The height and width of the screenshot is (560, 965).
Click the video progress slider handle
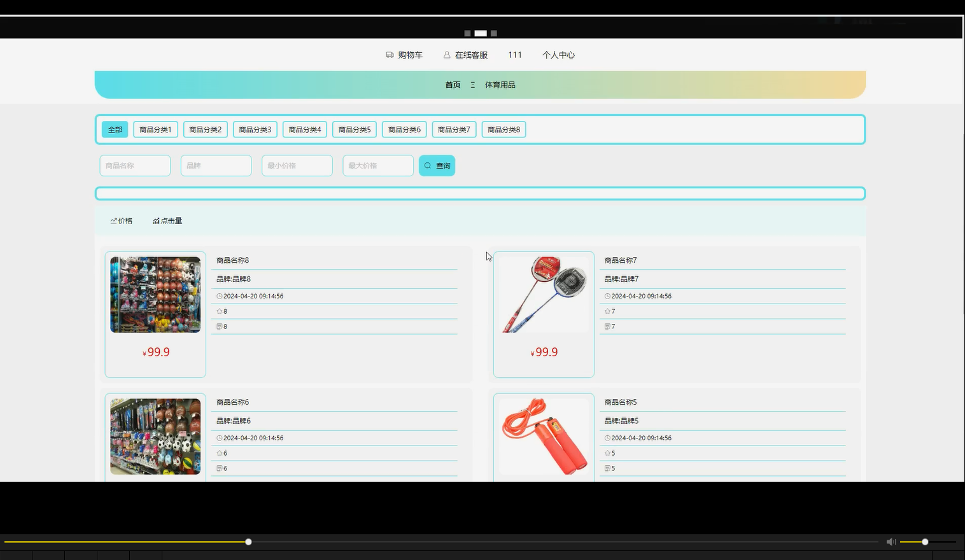[248, 542]
